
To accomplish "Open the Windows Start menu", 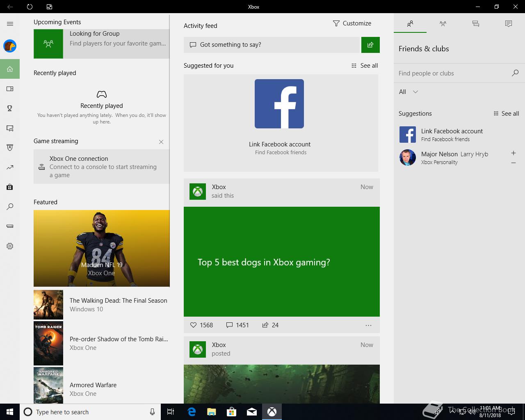I will [10, 412].
